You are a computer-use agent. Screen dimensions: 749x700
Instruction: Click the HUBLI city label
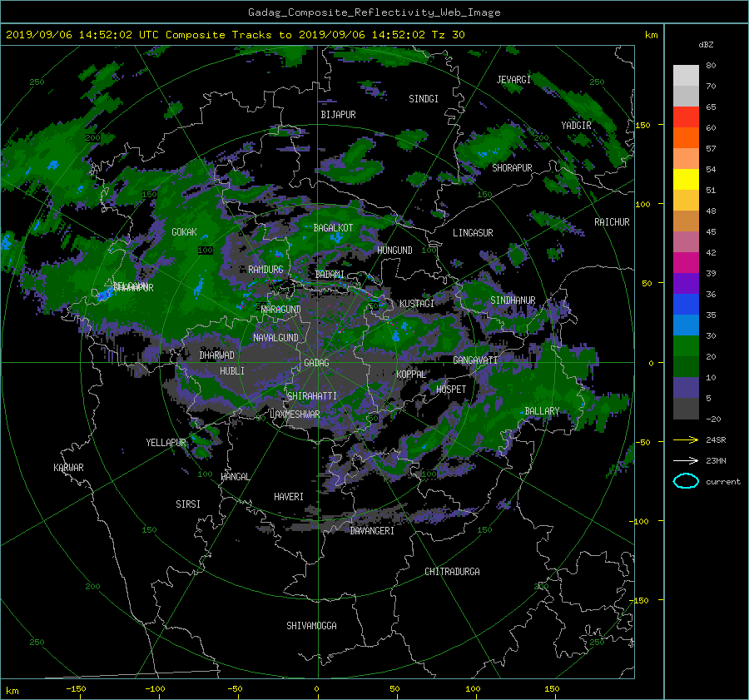pos(232,370)
